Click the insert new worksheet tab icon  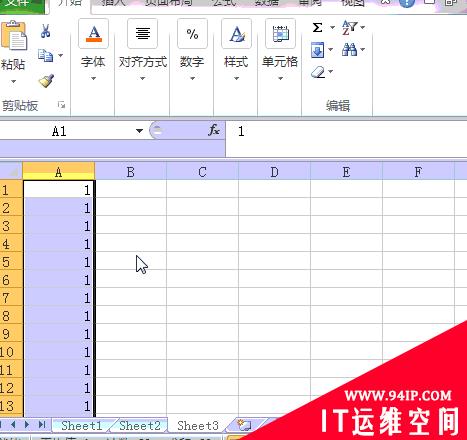[244, 425]
